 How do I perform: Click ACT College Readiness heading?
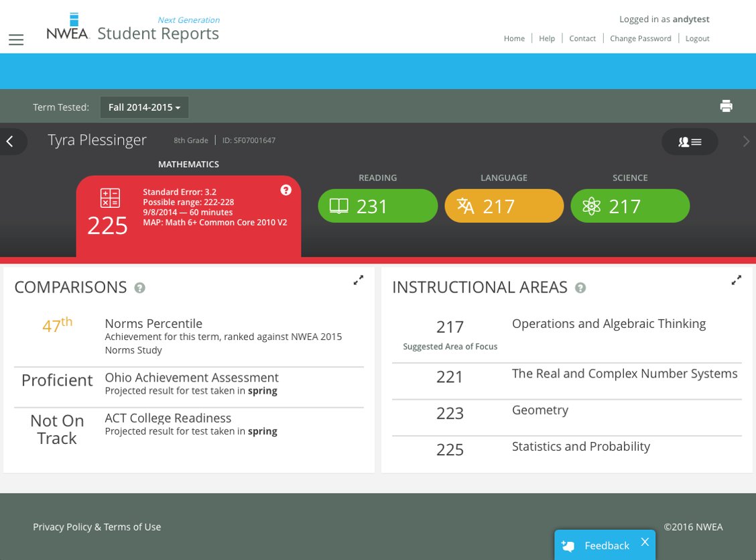168,418
